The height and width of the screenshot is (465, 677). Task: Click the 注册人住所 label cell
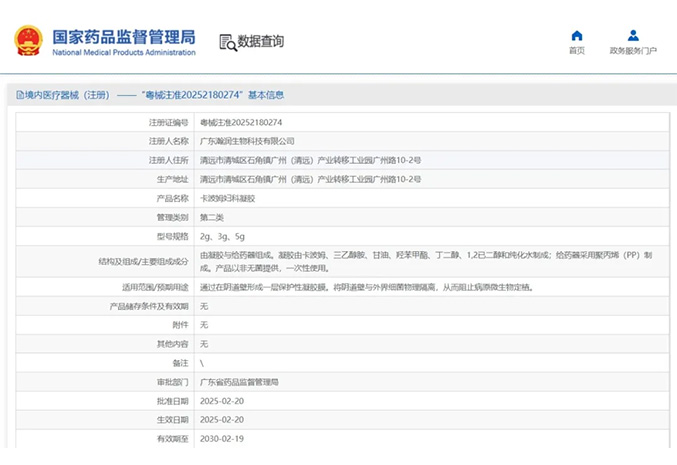tap(105, 160)
